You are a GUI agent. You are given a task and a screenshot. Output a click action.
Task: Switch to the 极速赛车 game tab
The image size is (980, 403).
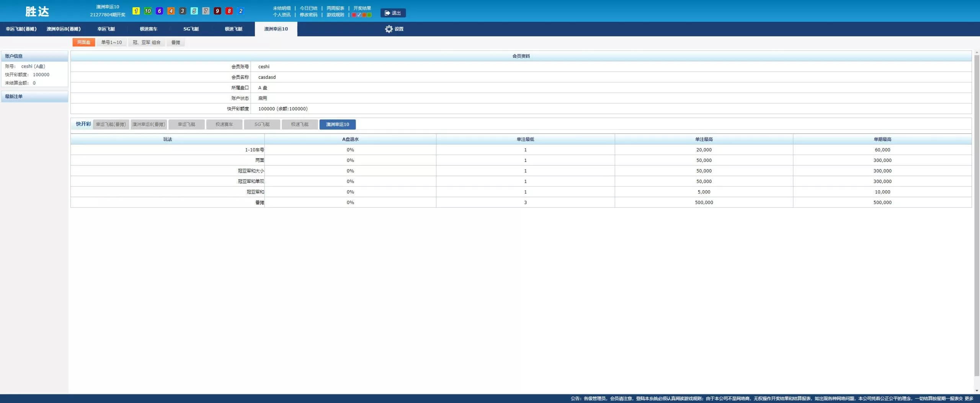click(149, 29)
